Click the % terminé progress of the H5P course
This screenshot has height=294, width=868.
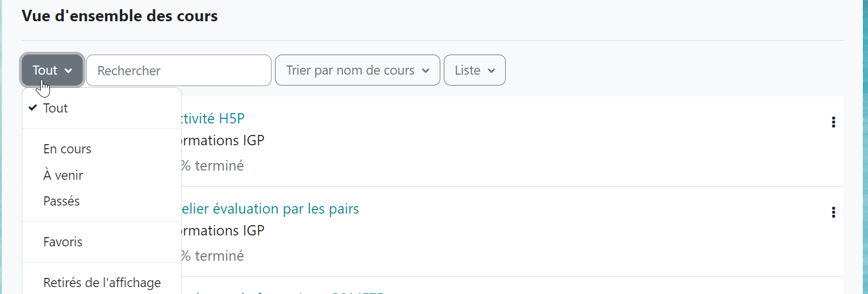pyautogui.click(x=212, y=166)
